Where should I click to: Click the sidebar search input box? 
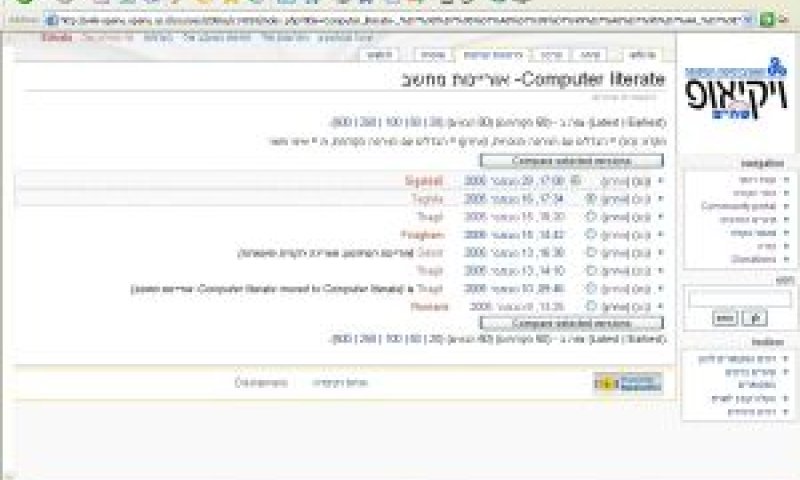(739, 299)
